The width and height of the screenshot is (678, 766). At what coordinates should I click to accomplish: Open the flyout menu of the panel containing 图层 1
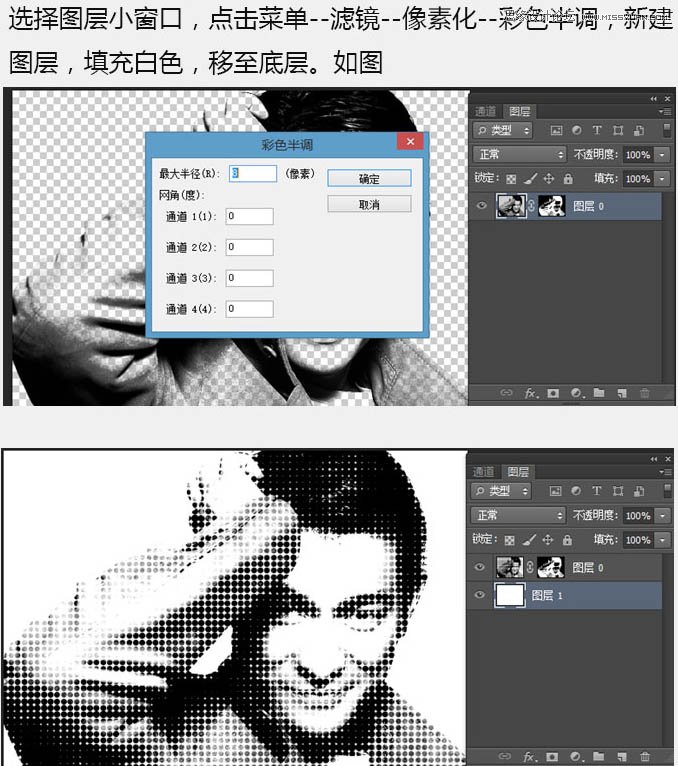(x=665, y=472)
